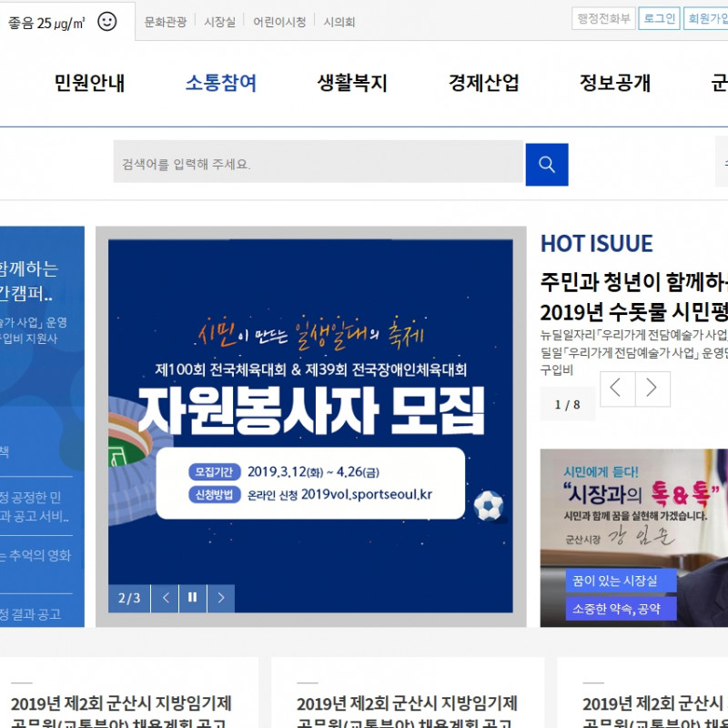Show next HOT ISSUE item
Viewport: 728px width, 728px height.
(652, 389)
